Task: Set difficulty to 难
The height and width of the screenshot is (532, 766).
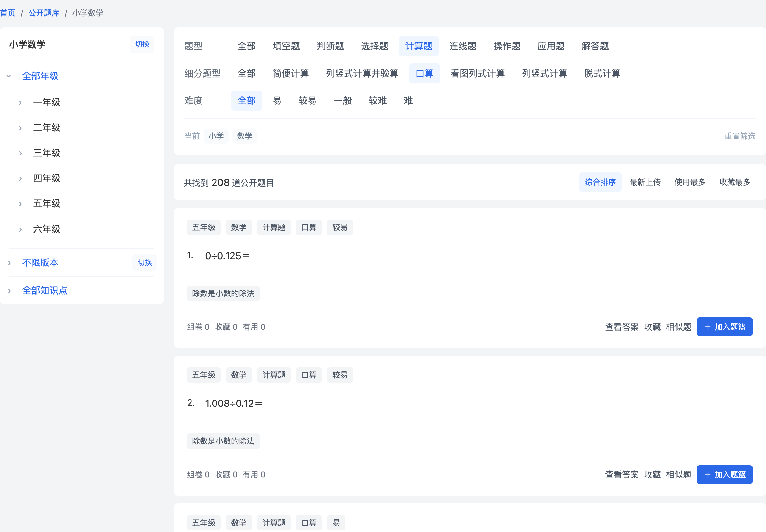Action: coord(408,101)
